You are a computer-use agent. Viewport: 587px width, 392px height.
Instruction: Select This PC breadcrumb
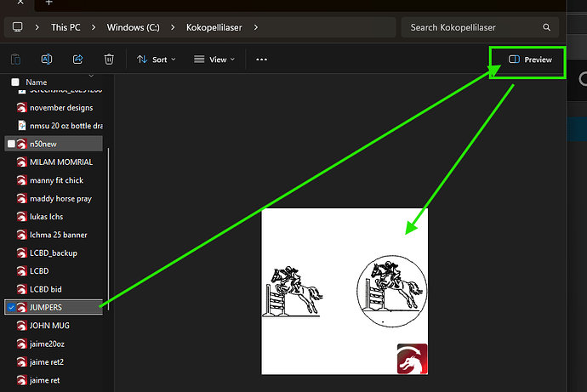[x=66, y=27]
